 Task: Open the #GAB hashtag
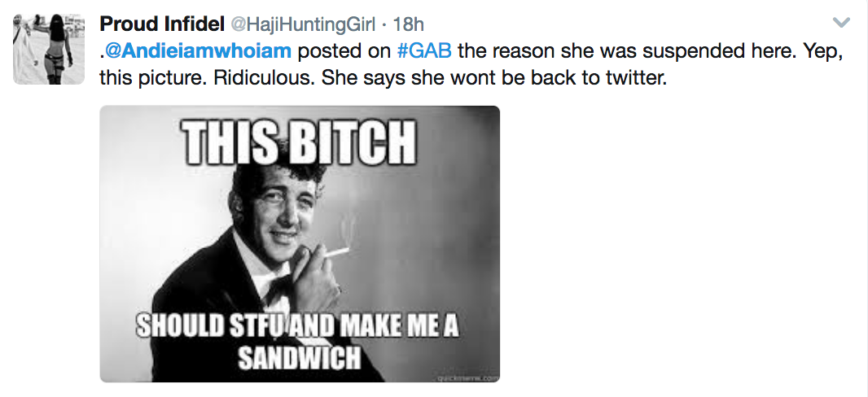423,51
